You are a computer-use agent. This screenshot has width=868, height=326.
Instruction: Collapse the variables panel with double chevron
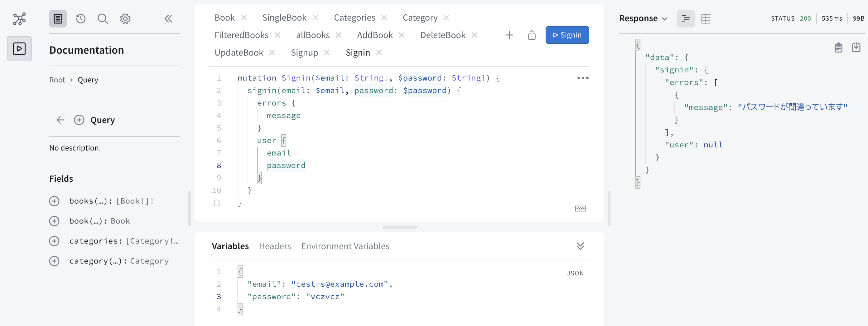[x=580, y=246]
